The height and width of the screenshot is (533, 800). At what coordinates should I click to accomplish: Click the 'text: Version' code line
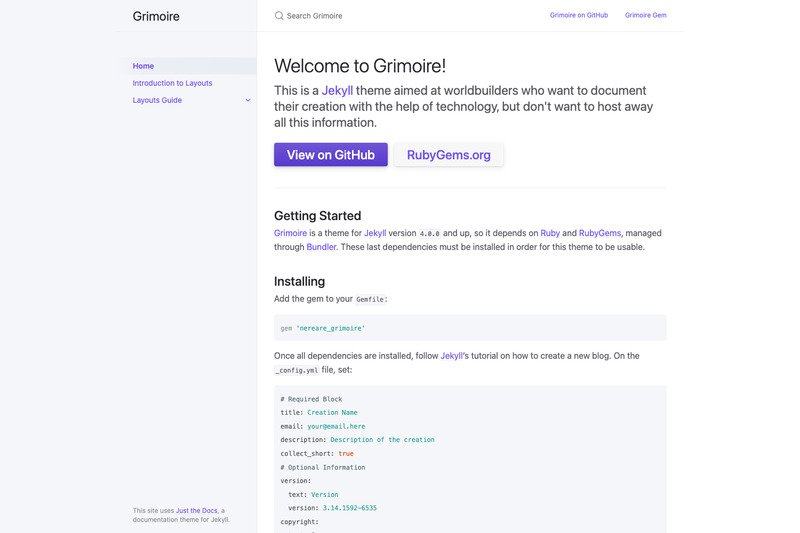[313, 495]
